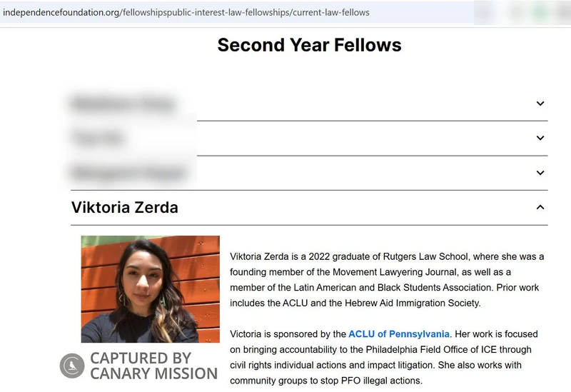Click Viktoria Zerda's profile photo
Screen dimensions: 571x392
coord(151,289)
